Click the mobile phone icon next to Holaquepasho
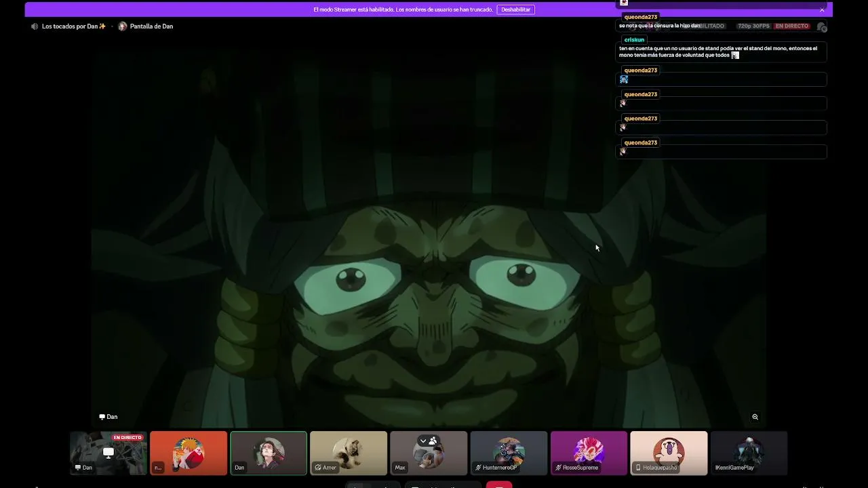Viewport: 868px width, 488px height. (638, 468)
